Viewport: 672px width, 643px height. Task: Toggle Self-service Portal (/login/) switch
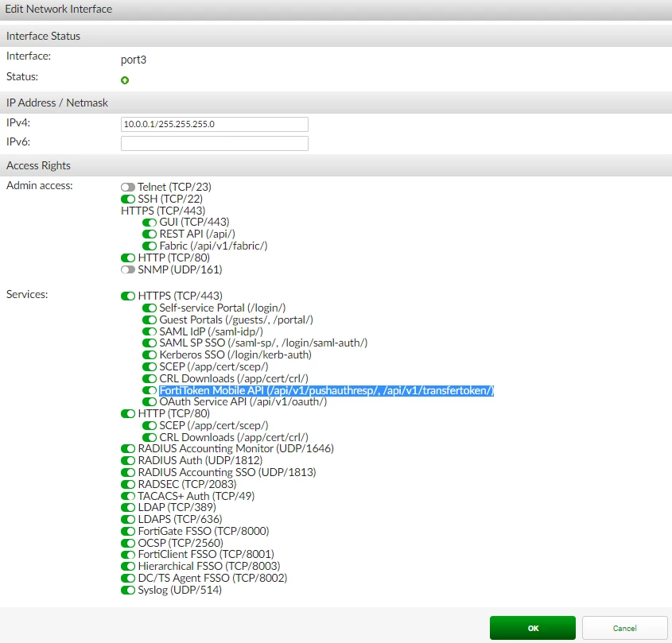(x=150, y=308)
